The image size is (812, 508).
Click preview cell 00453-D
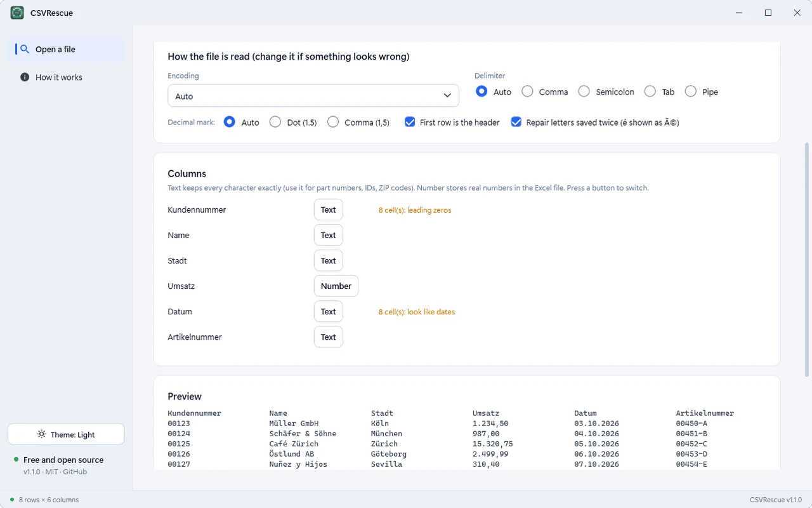[691, 454]
